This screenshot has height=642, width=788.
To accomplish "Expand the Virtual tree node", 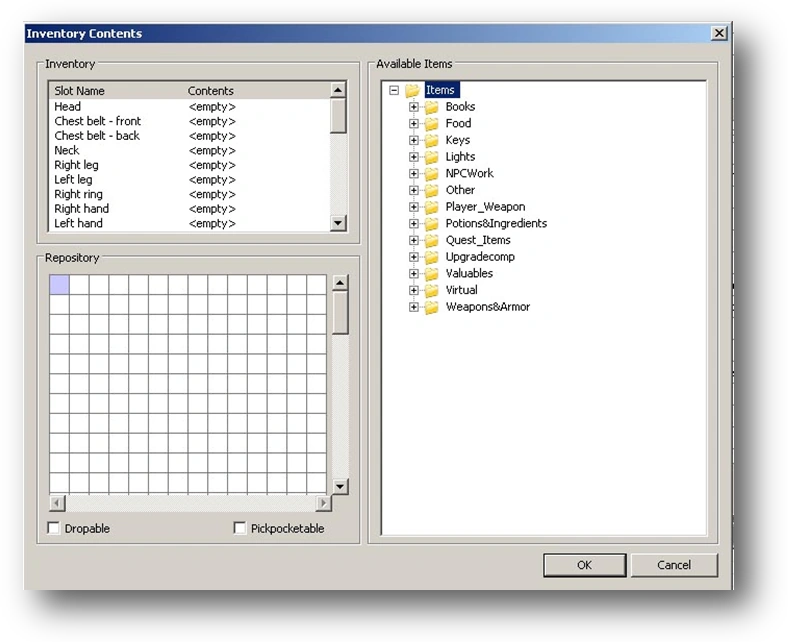I will click(414, 290).
